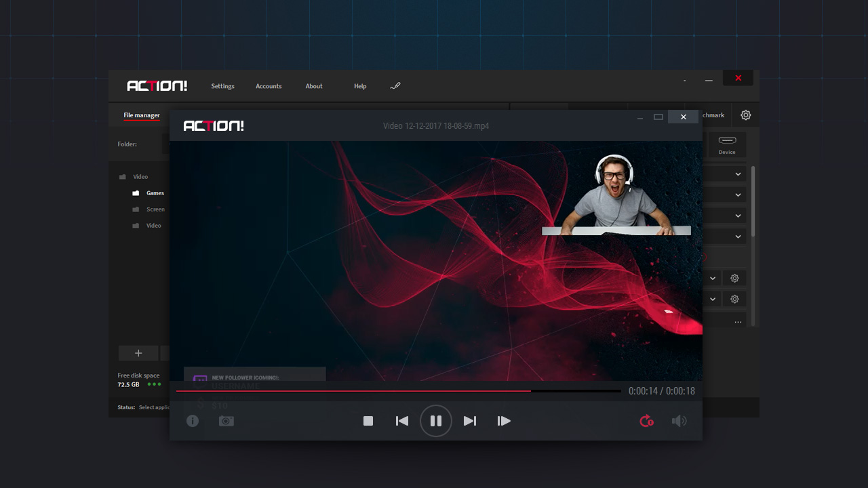Pause the playing video
The height and width of the screenshot is (488, 868).
point(436,421)
